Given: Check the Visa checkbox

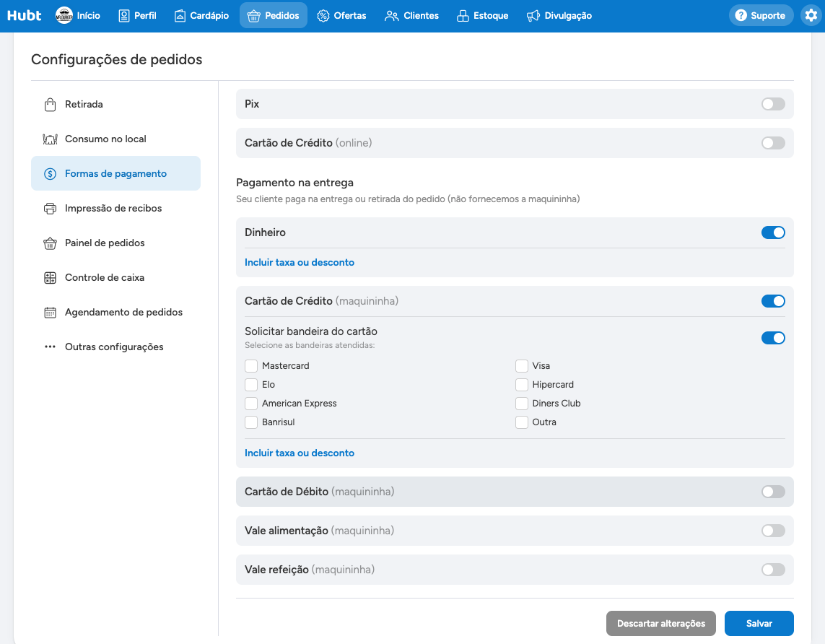Looking at the screenshot, I should (x=522, y=365).
